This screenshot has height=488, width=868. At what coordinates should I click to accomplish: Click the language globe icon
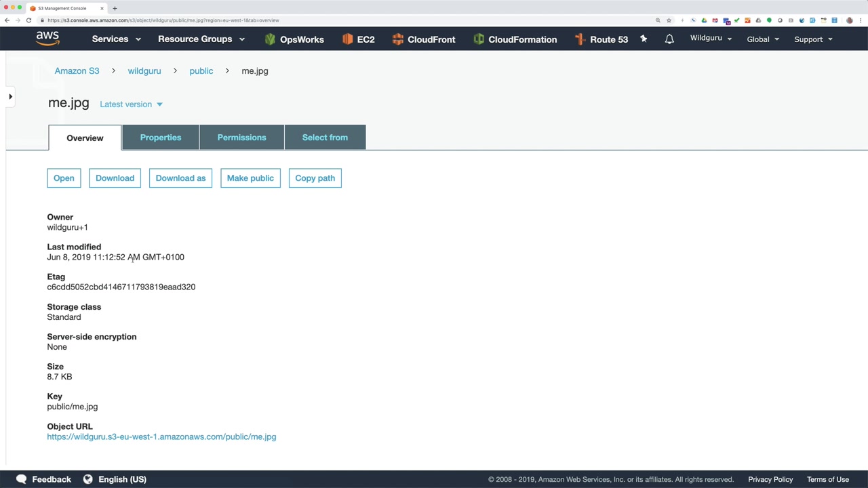88,479
